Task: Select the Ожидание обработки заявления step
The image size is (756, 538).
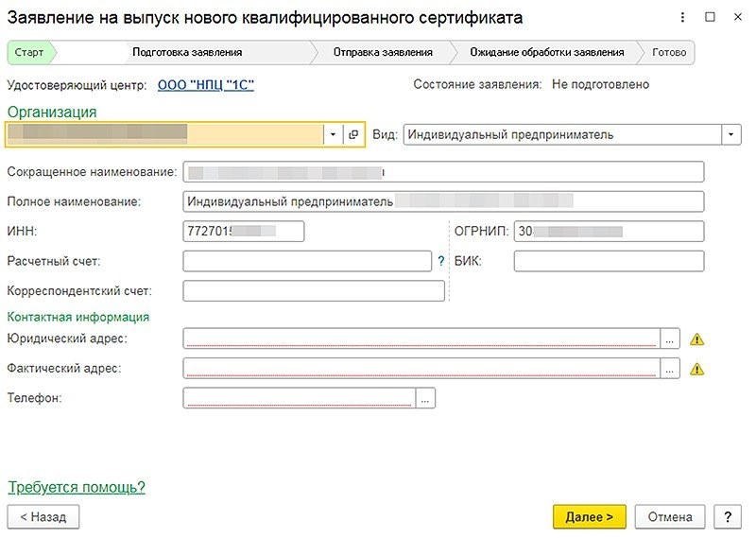Action: point(546,52)
